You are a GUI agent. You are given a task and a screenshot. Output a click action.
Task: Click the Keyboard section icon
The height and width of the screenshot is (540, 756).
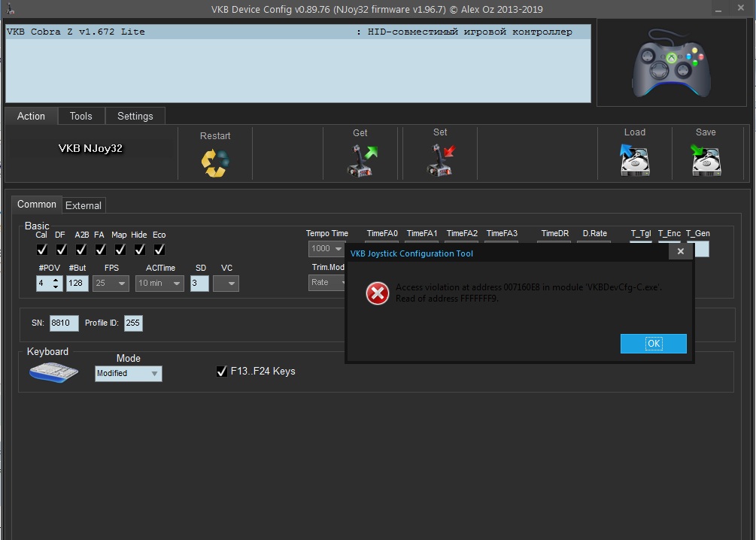pyautogui.click(x=53, y=373)
